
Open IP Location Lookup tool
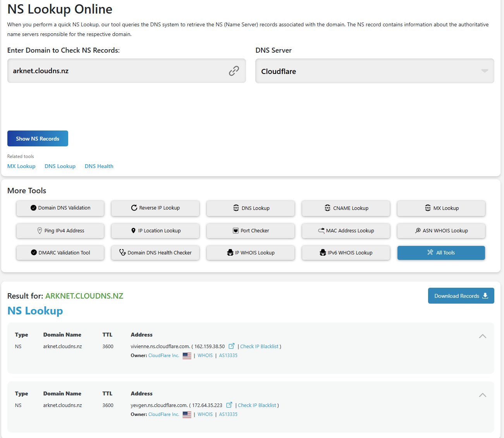click(x=155, y=231)
